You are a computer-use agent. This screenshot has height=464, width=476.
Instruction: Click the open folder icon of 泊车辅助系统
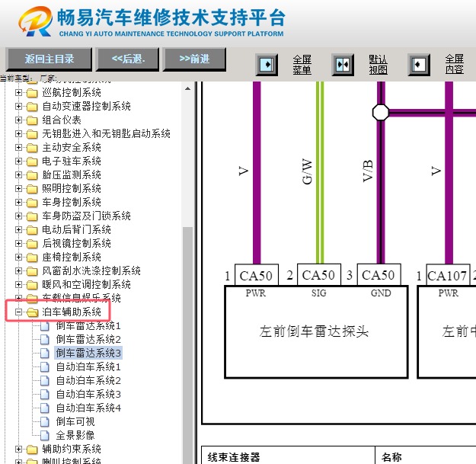32,312
